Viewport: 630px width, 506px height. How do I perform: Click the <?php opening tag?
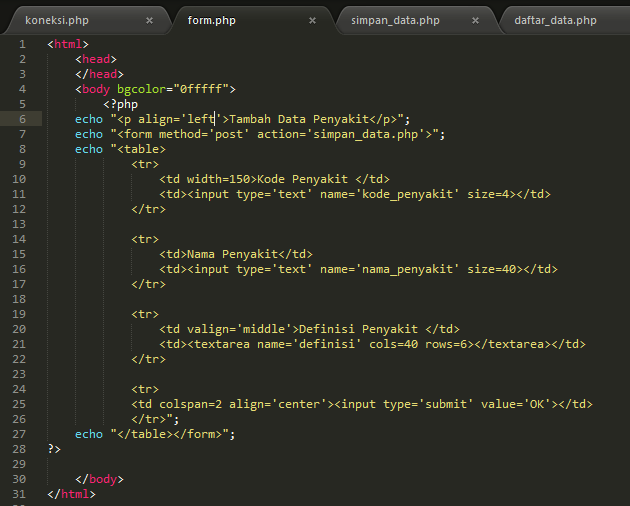click(121, 104)
